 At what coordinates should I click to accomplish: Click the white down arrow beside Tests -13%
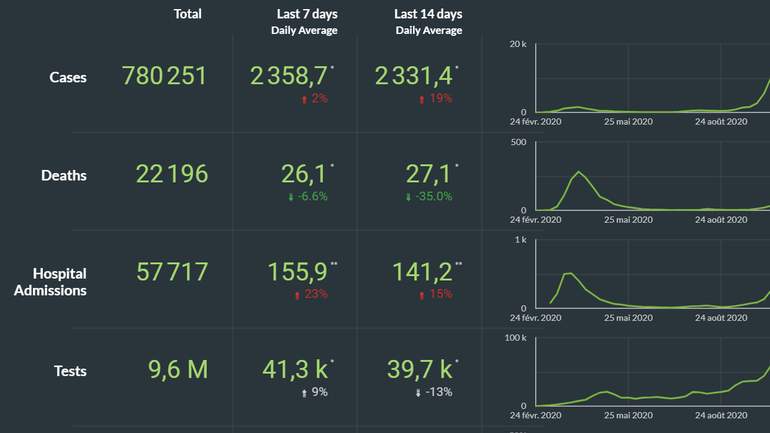coord(418,393)
